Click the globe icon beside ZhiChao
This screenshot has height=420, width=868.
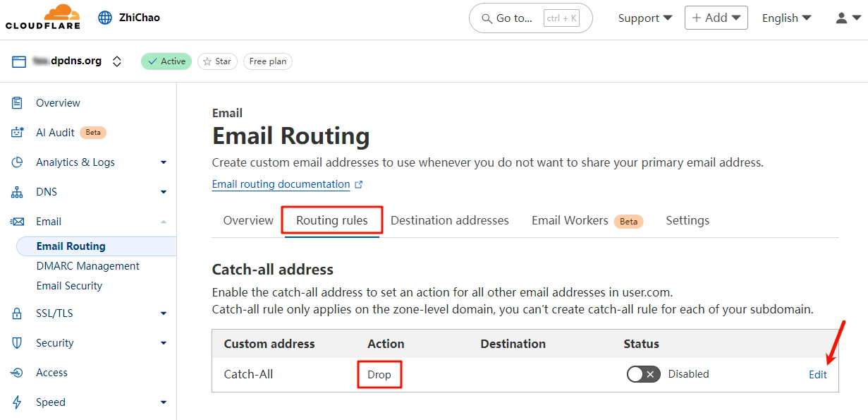click(105, 18)
